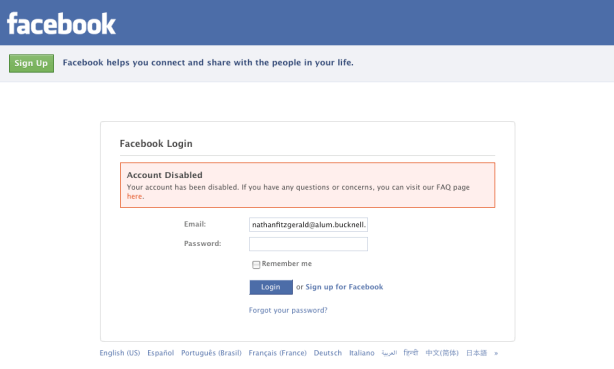Image resolution: width=614 pixels, height=369 pixels.
Task: Switch language to Italiano
Action: [x=362, y=353]
